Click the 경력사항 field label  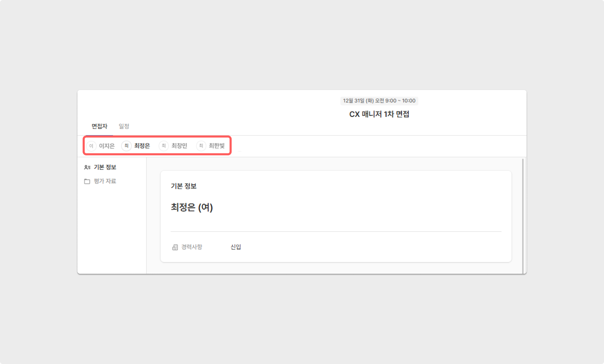coord(192,247)
